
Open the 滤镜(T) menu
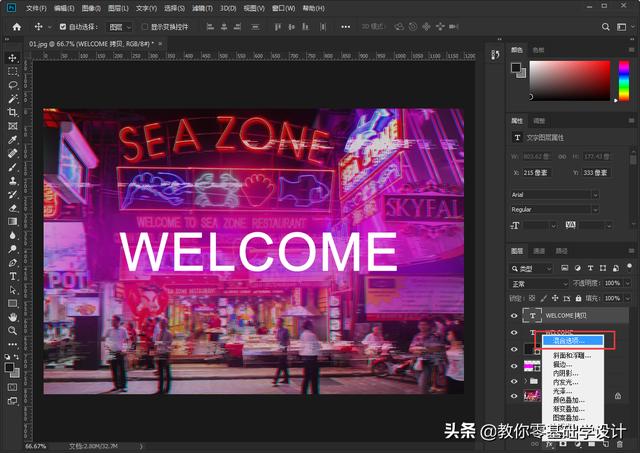coord(202,8)
